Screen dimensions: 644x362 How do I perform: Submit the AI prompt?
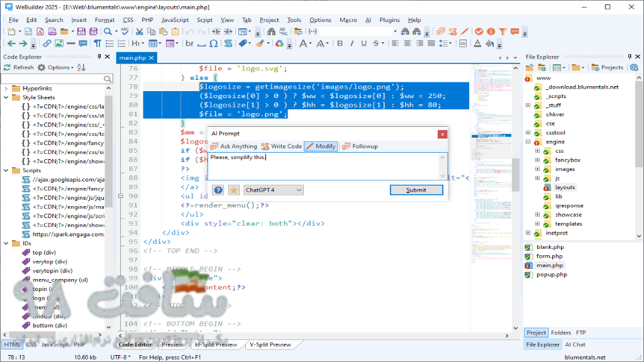click(416, 190)
